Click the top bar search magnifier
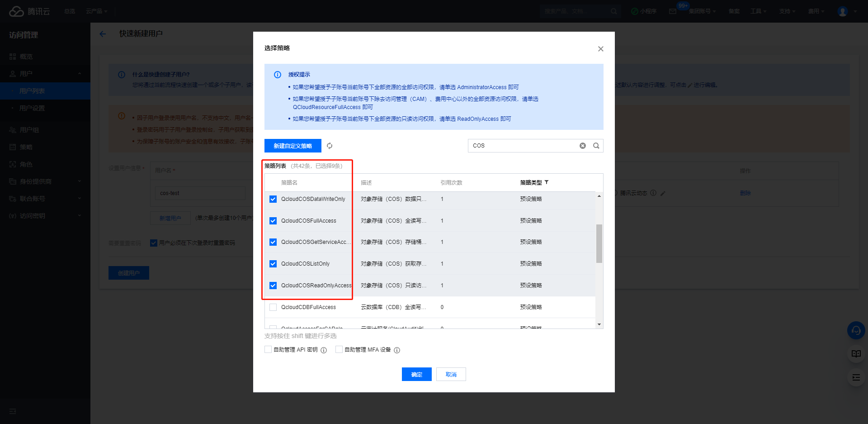The image size is (868, 424). pos(613,11)
